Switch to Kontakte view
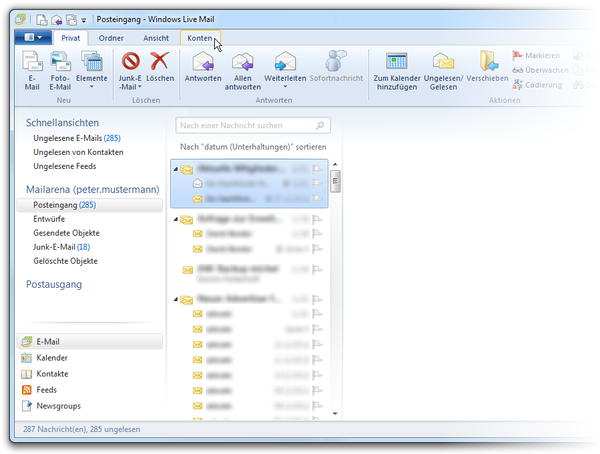The image size is (600, 454). 45,374
